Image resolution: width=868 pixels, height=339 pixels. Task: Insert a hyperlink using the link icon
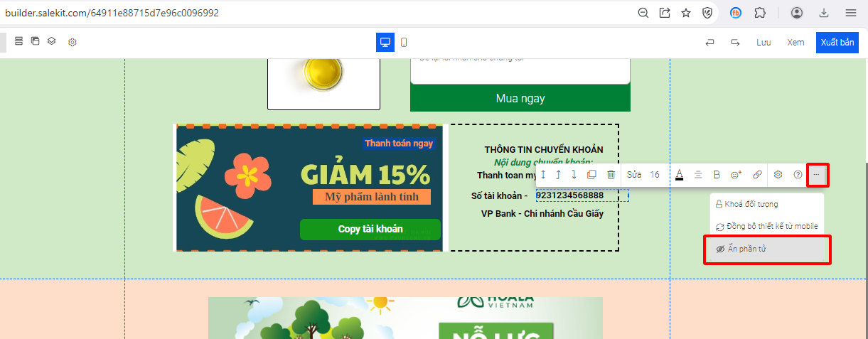point(757,174)
